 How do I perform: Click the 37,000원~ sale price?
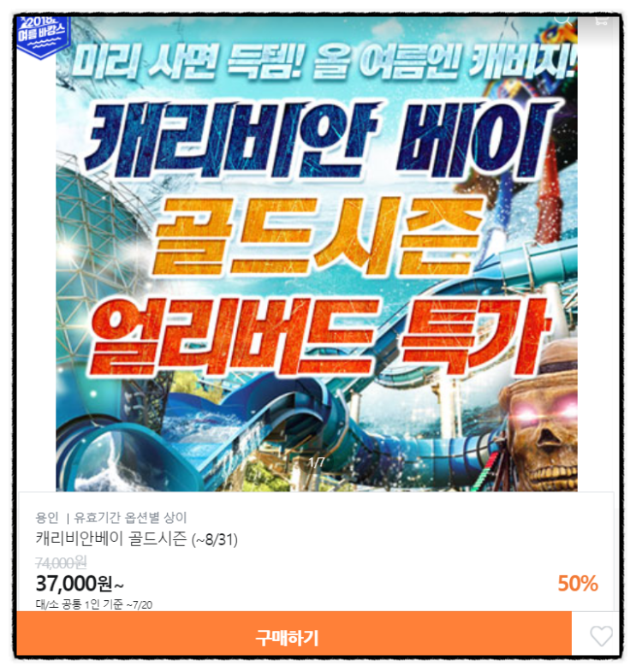[80, 583]
